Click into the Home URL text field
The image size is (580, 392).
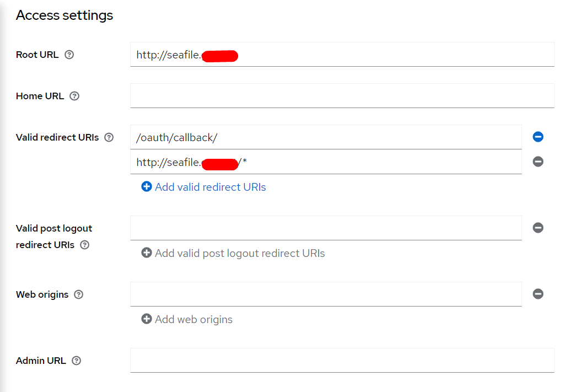point(342,96)
